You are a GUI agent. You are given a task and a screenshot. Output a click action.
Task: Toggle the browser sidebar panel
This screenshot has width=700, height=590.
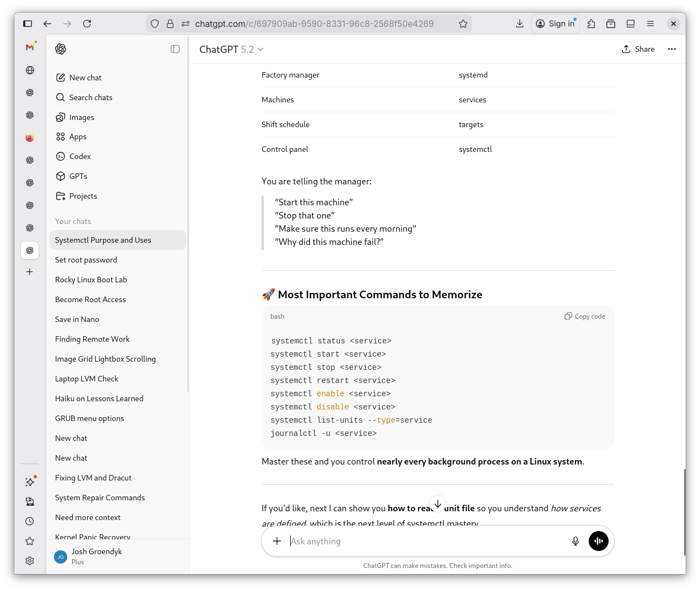[28, 24]
